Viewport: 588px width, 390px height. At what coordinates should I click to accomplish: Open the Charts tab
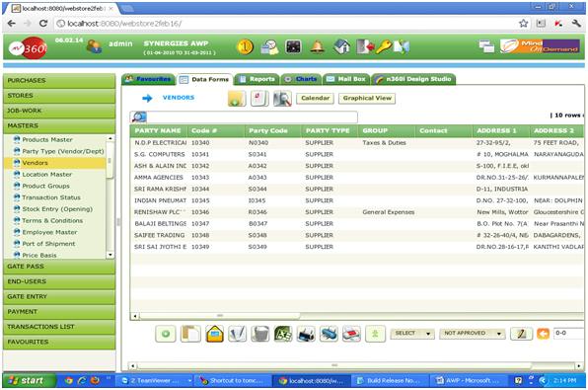(301, 79)
